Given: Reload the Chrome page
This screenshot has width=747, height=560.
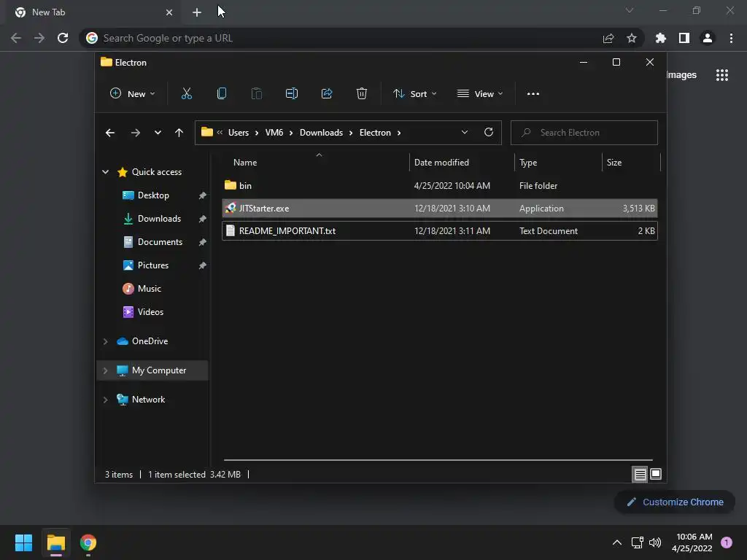Looking at the screenshot, I should coord(63,38).
